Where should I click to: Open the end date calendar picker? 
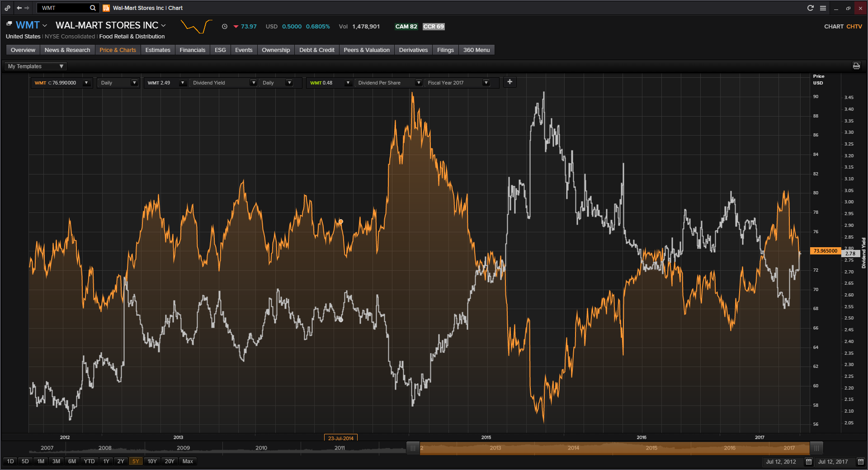[860, 462]
